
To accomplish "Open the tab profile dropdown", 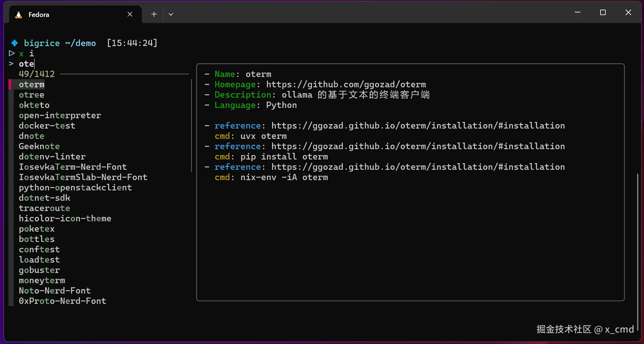I will tap(171, 14).
